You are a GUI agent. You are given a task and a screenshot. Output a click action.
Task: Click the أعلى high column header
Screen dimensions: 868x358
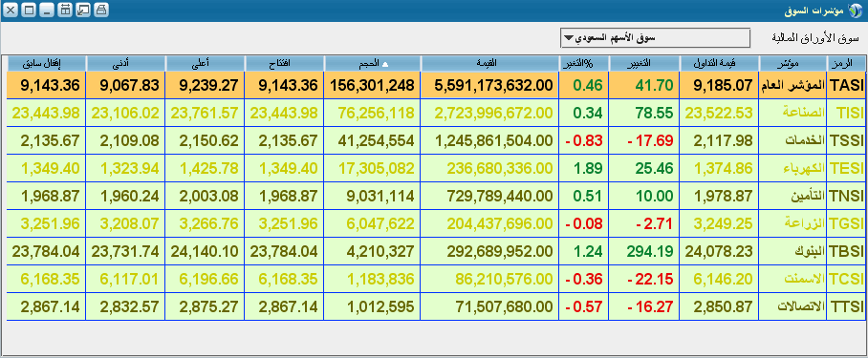click(x=205, y=64)
